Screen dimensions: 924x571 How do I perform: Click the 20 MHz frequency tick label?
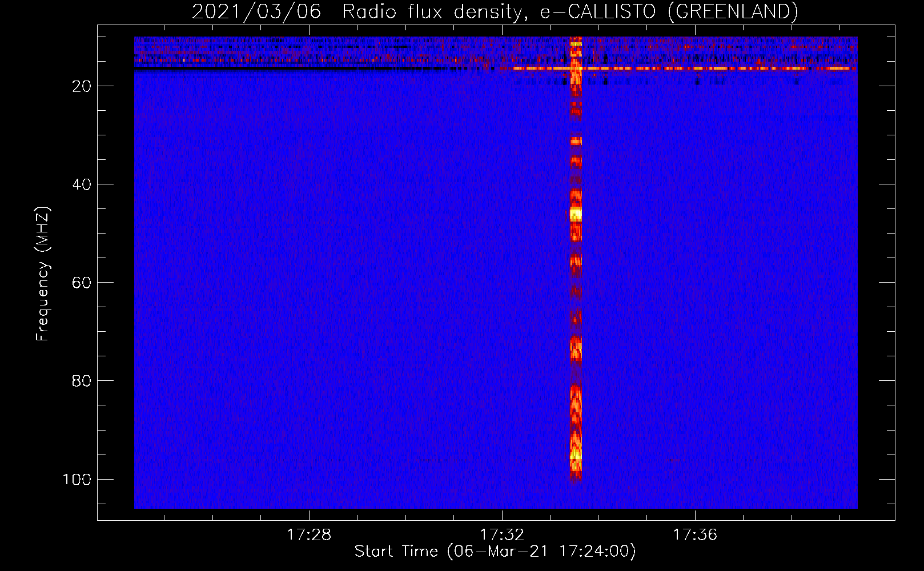tap(82, 86)
